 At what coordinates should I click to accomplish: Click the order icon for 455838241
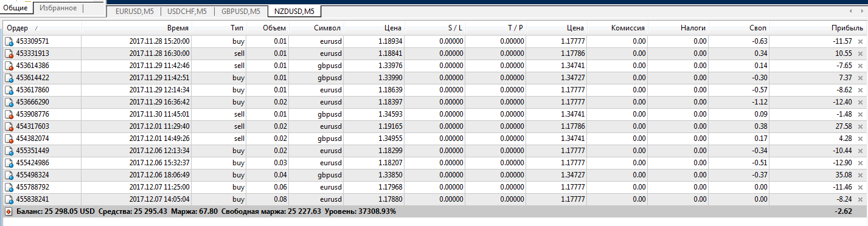coord(9,199)
